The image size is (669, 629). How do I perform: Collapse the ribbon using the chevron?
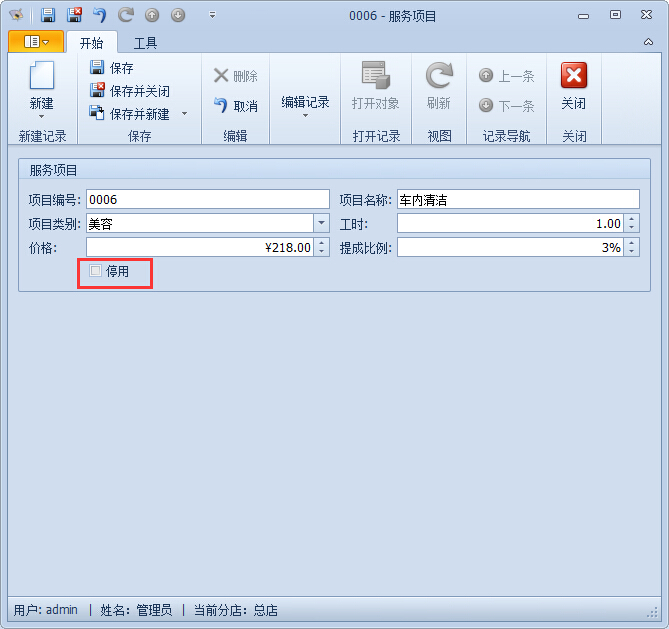tap(648, 42)
